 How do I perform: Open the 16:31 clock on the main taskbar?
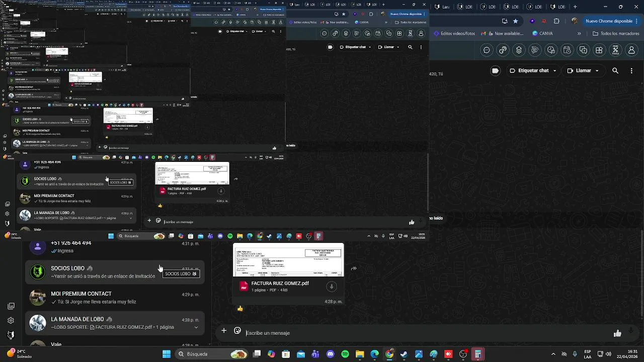(x=628, y=354)
